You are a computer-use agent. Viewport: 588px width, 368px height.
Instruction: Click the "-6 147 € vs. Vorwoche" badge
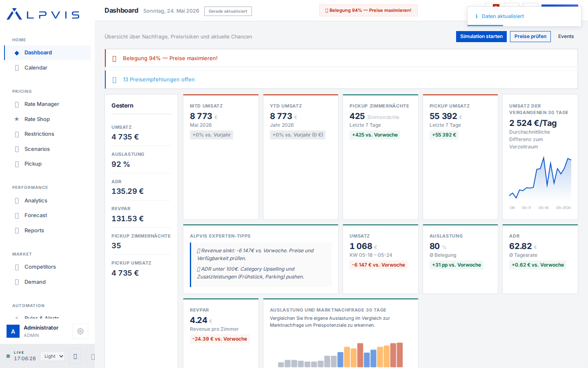[x=379, y=265]
